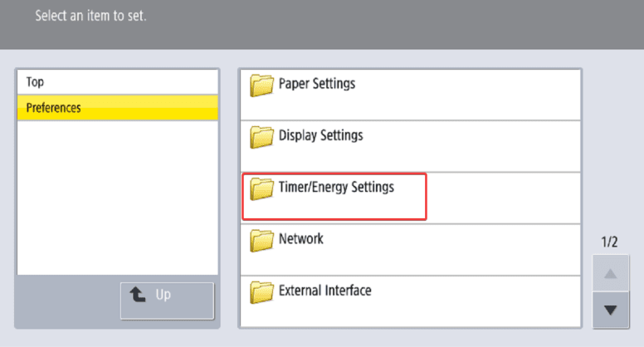Open the Paper Settings menu item
This screenshot has width=644, height=347.
[317, 84]
